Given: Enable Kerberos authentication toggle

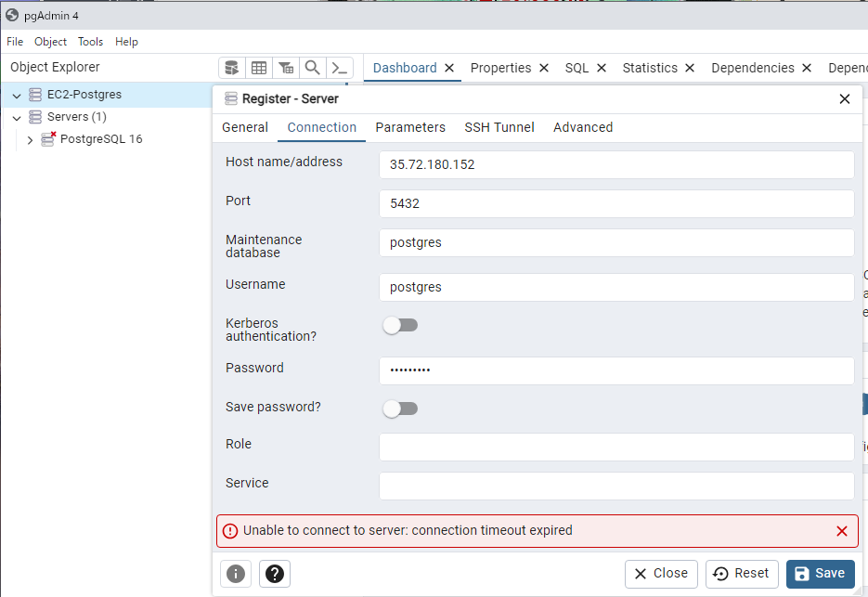Looking at the screenshot, I should tap(400, 325).
